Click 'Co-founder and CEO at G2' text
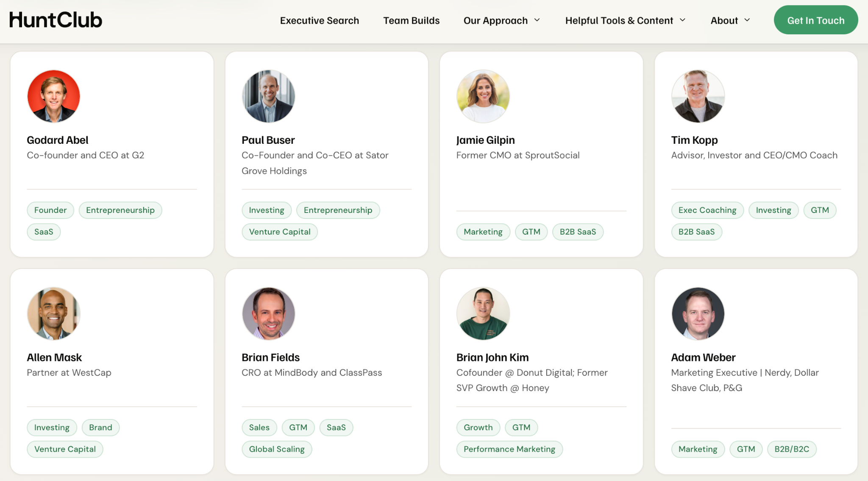The width and height of the screenshot is (868, 481). click(x=86, y=155)
